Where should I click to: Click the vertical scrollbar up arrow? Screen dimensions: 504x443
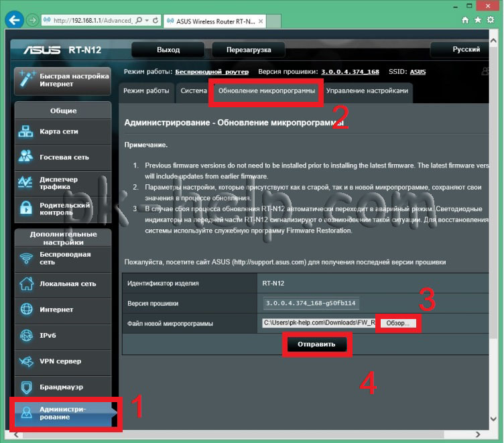pos(493,41)
